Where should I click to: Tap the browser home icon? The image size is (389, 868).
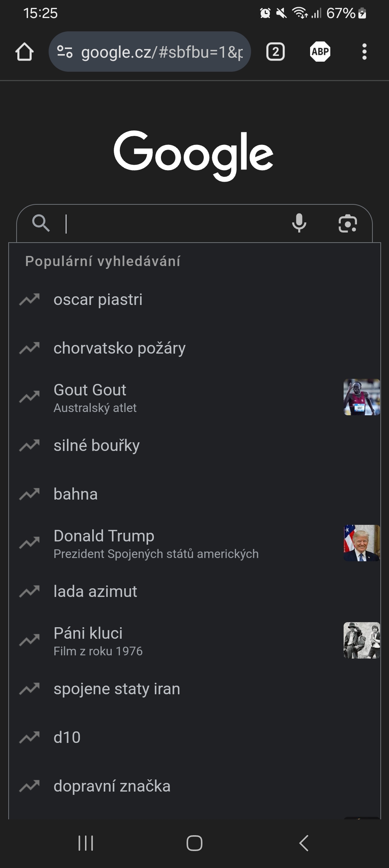tap(24, 52)
